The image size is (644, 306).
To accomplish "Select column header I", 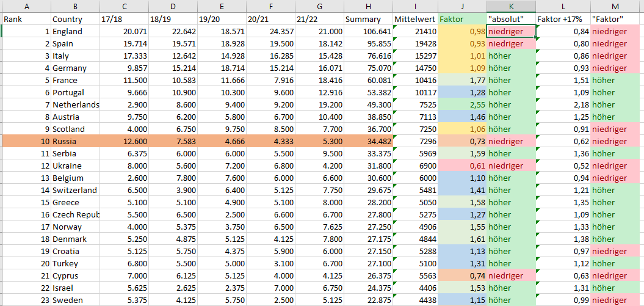I will [416, 6].
